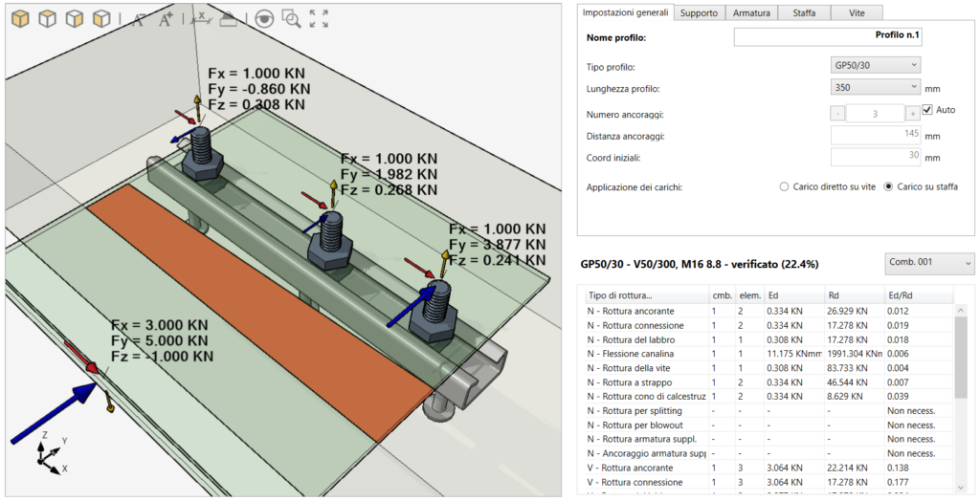Open the Comb. 001 combination dropdown

(x=929, y=263)
